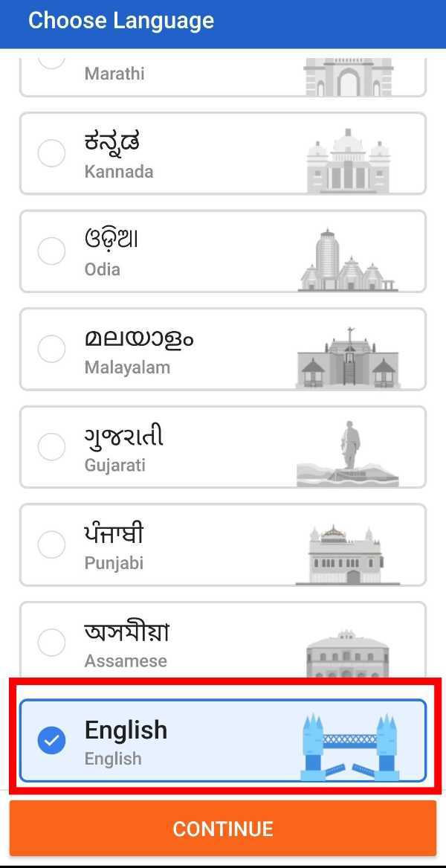Tap the Punjabi Golden Temple illustration

coord(348,554)
